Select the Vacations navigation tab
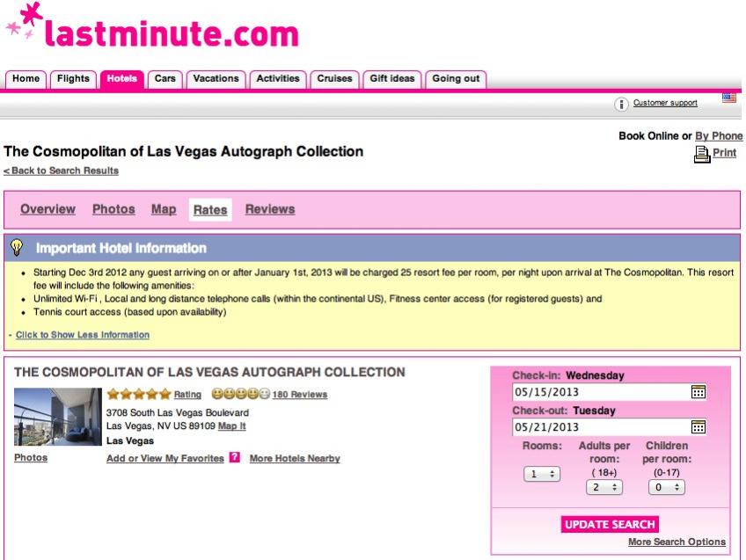This screenshot has height=560, width=746. [x=216, y=79]
